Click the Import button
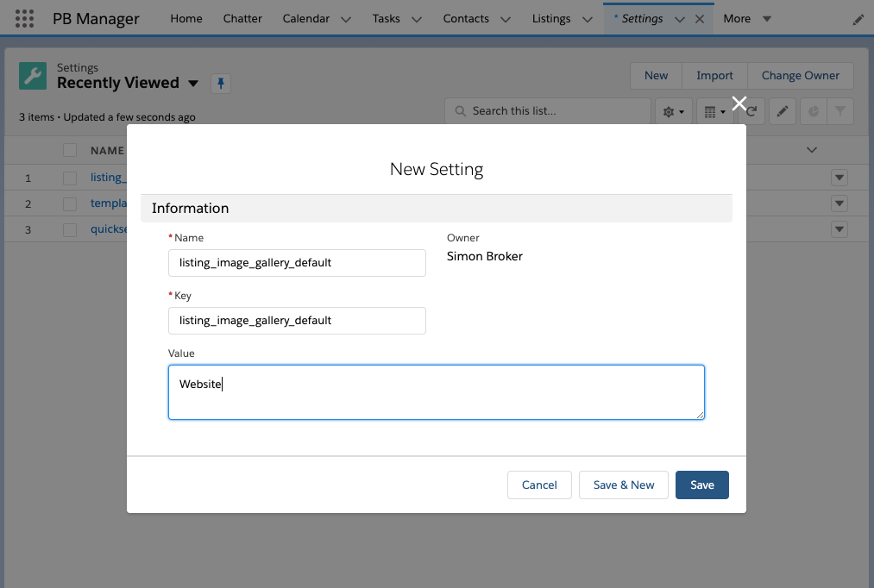Image resolution: width=874 pixels, height=588 pixels. click(714, 76)
